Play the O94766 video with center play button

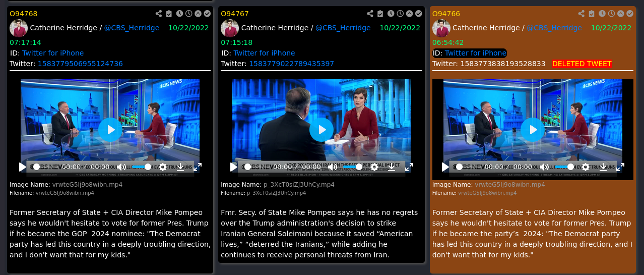pyautogui.click(x=533, y=130)
